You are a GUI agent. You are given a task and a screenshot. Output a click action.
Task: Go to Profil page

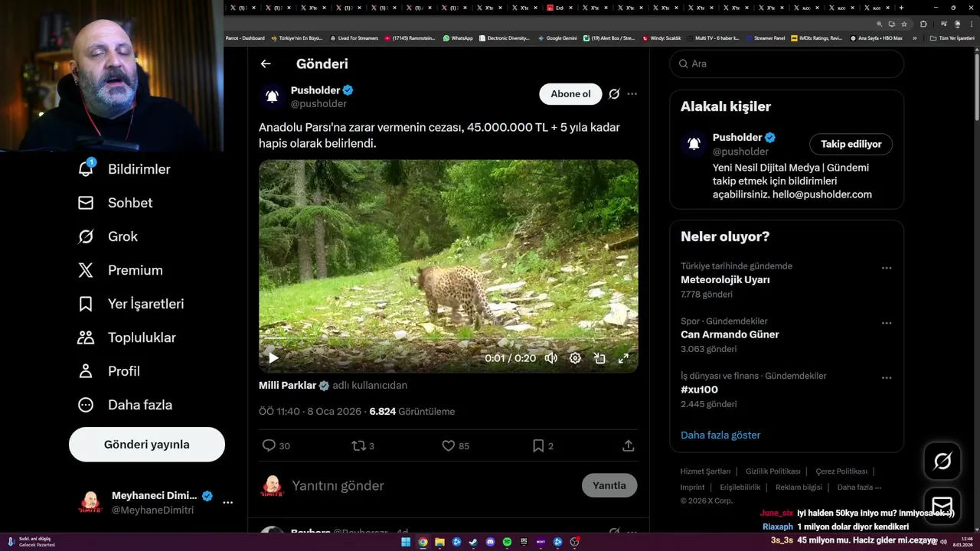click(x=109, y=371)
